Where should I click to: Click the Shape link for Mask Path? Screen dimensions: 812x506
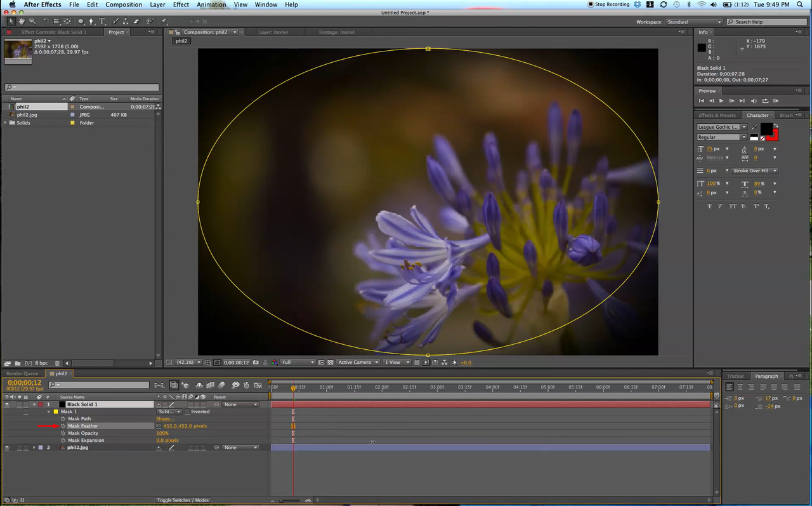[165, 418]
